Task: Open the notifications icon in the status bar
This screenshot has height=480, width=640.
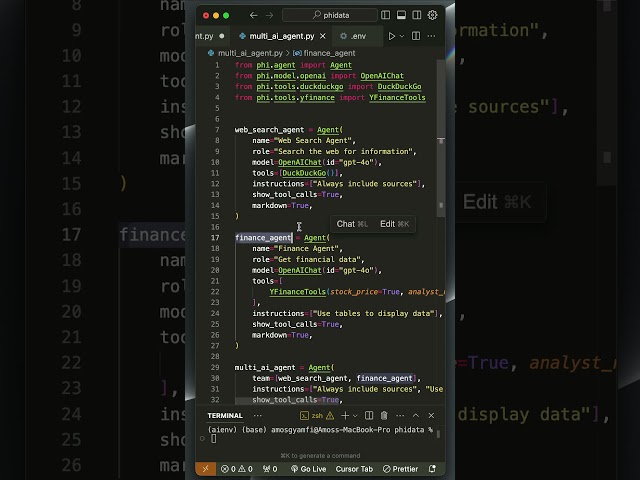Action: pos(432,469)
